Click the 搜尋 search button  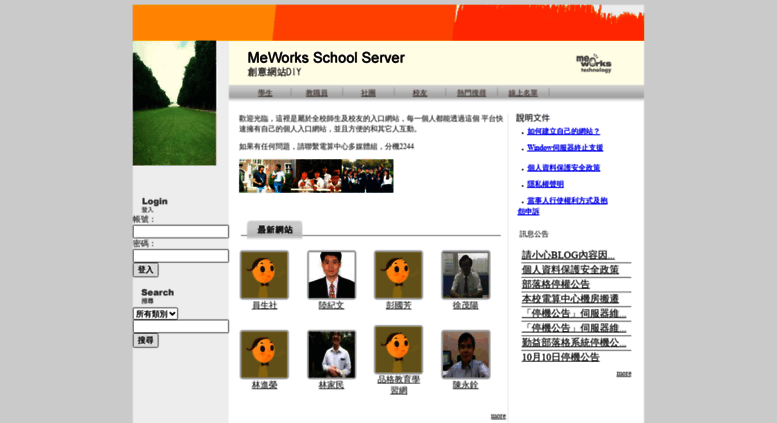click(146, 340)
